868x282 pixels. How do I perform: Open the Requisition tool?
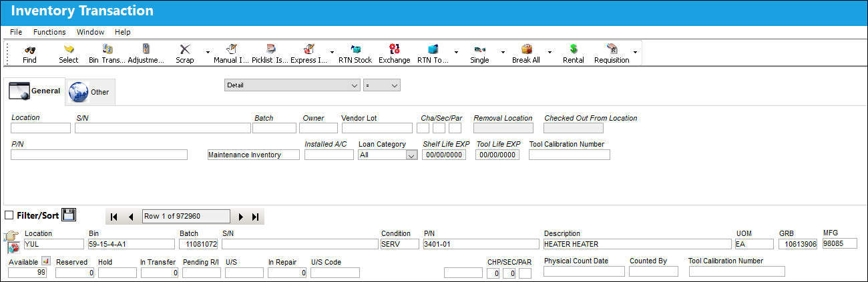click(x=612, y=49)
